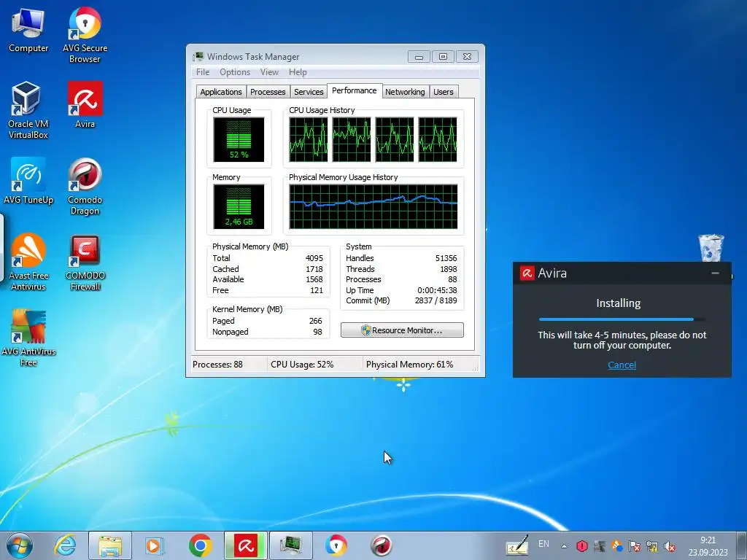Close the Windows Task Manager window

[x=467, y=57]
